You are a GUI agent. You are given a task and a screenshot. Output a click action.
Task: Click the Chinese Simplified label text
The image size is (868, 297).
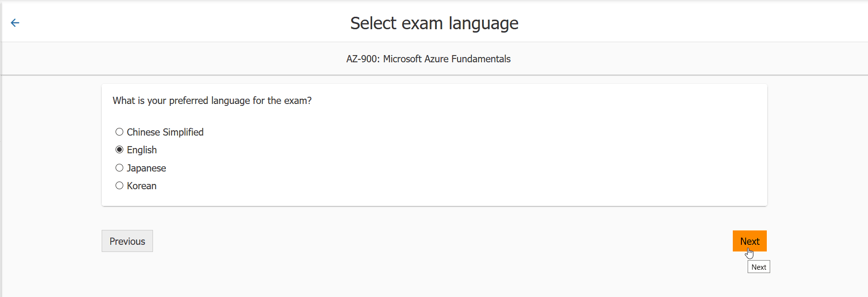pyautogui.click(x=165, y=132)
